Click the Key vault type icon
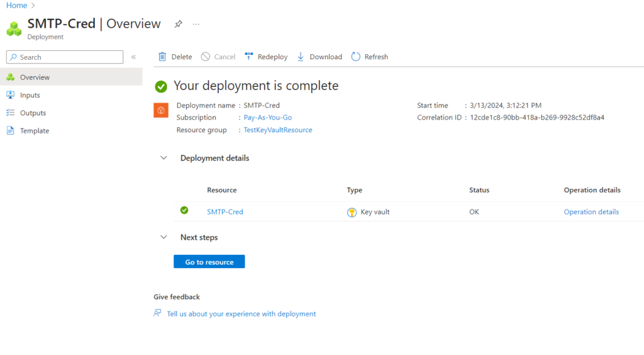The image size is (644, 355). click(x=352, y=212)
